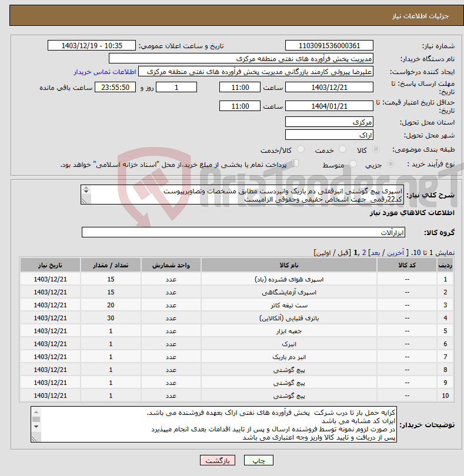Click the price validity date 1404/01/21 field
Screen dimensions: 464x476
(x=329, y=106)
